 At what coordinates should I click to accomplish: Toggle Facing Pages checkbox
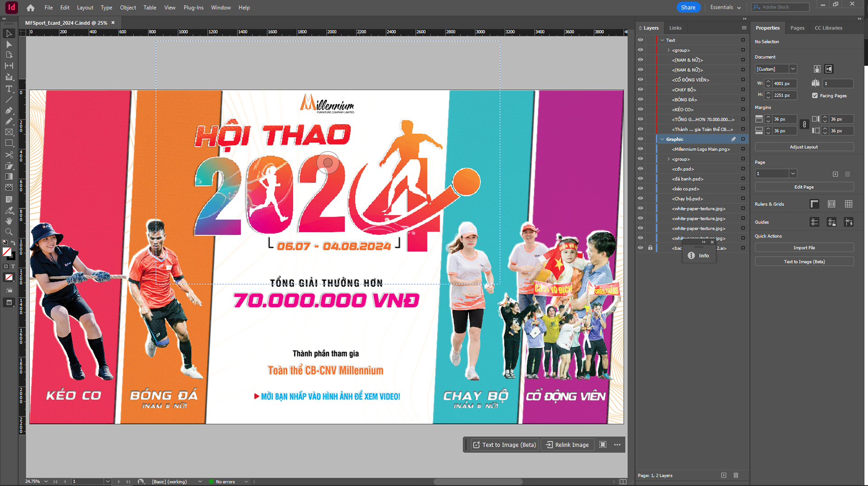815,96
